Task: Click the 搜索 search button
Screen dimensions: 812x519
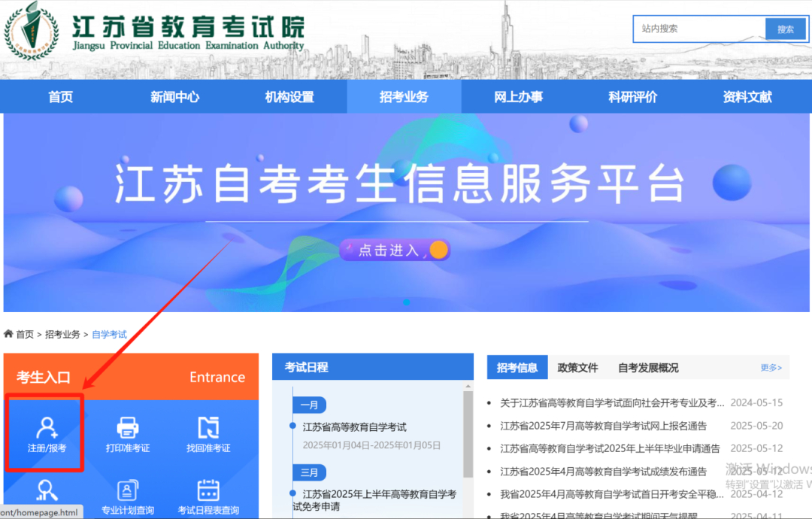Action: (x=786, y=29)
